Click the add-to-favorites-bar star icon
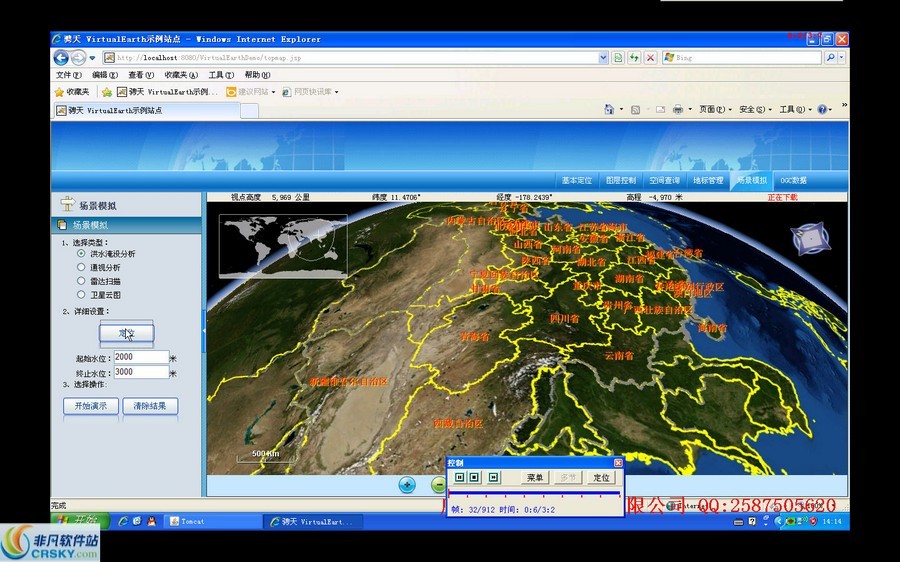Screen dimensions: 900x562 pos(107,92)
